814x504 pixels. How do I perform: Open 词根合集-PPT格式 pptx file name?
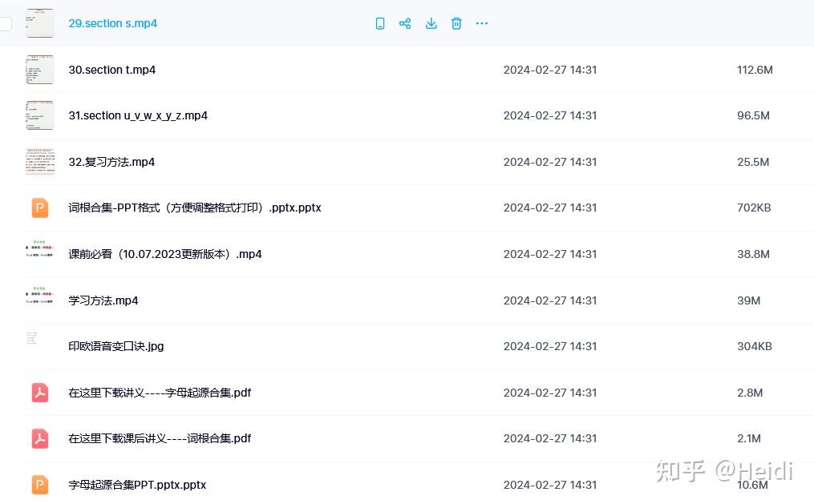pos(195,208)
